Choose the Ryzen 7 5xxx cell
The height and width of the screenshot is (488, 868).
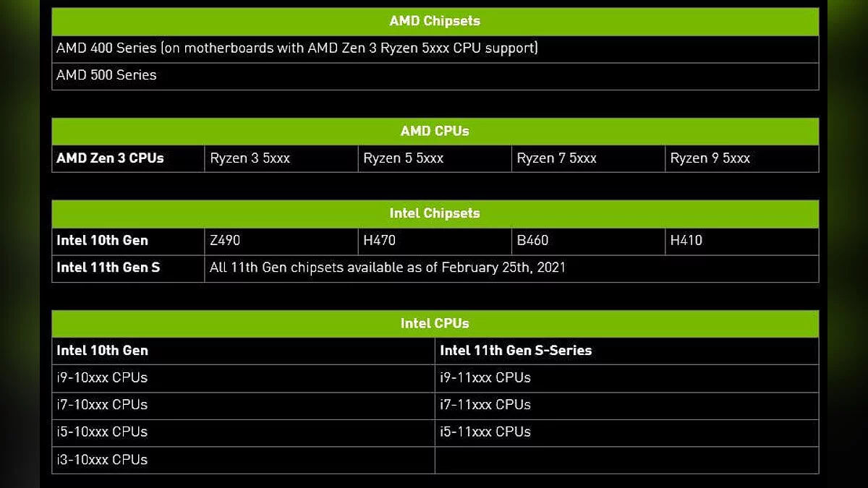pyautogui.click(x=556, y=158)
